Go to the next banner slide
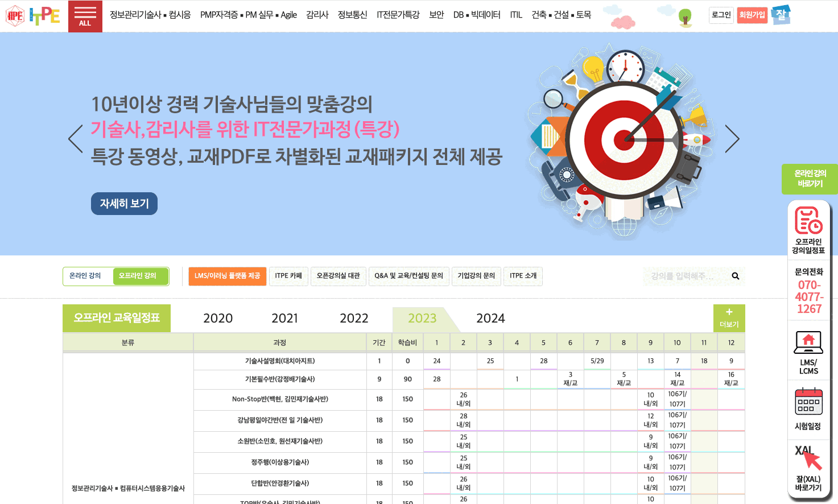This screenshot has height=504, width=838. click(x=732, y=139)
